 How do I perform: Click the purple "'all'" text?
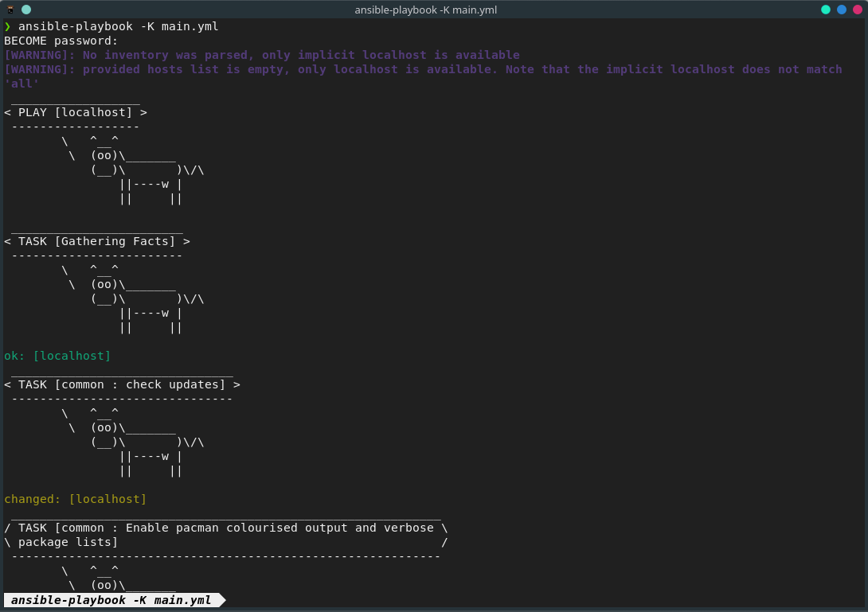pyautogui.click(x=22, y=84)
